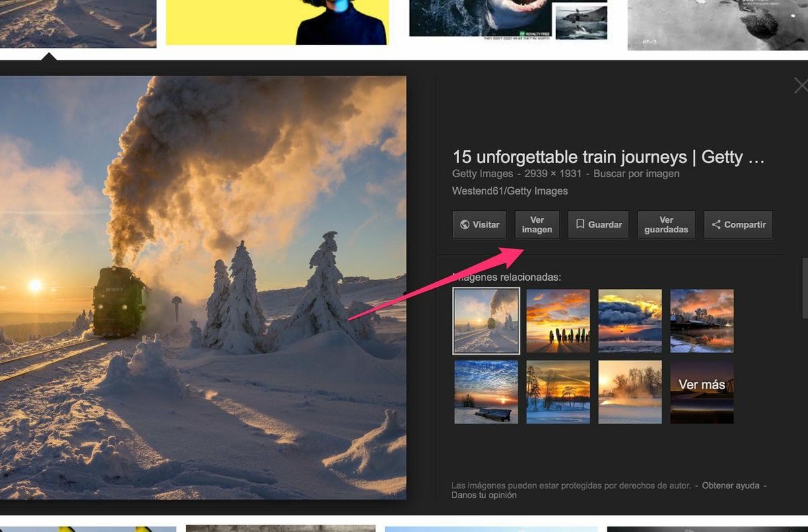
Task: Click the Visitar button with globe icon
Action: (479, 225)
